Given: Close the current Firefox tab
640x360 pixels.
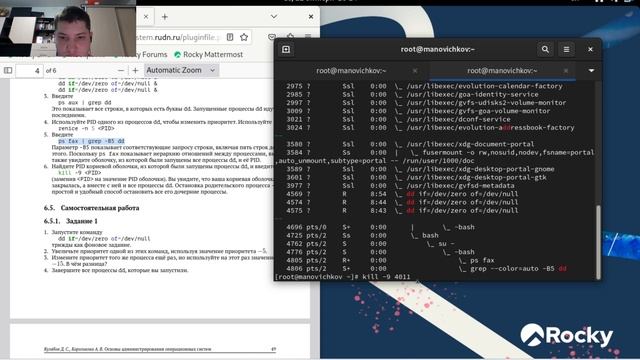Looking at the screenshot, I should pyautogui.click(x=146, y=17).
